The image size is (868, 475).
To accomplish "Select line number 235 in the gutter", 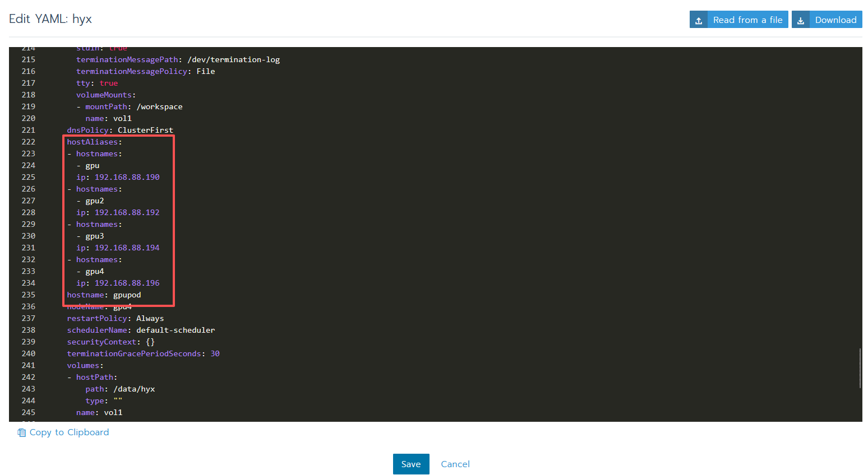I will [28, 295].
